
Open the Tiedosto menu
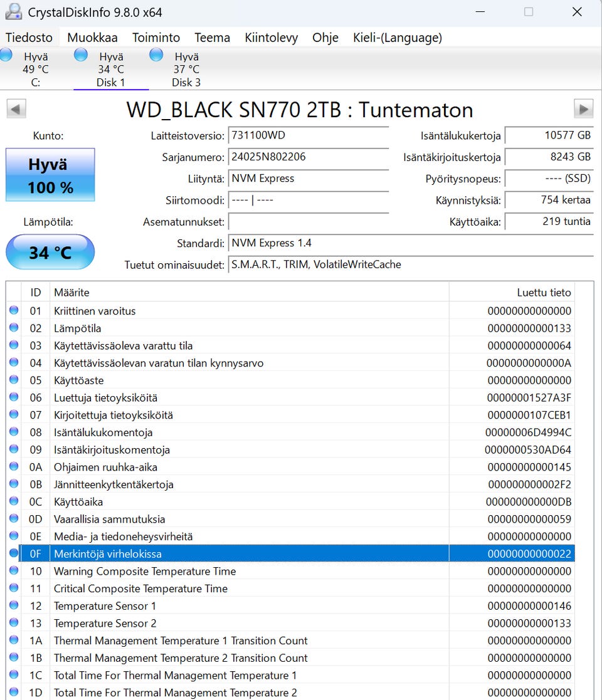click(x=29, y=38)
